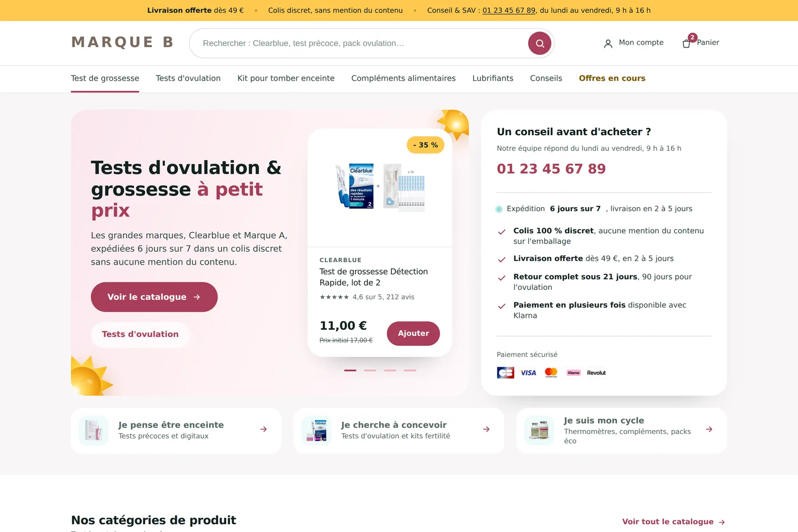Click arrow on Je suis mon cycle card
The height and width of the screenshot is (532, 798).
tap(709, 429)
